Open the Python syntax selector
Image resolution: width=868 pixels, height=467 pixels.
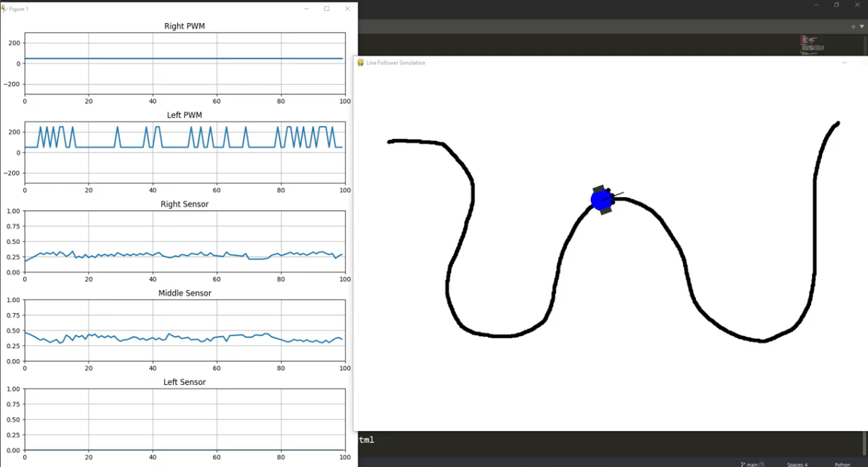pyautogui.click(x=842, y=464)
